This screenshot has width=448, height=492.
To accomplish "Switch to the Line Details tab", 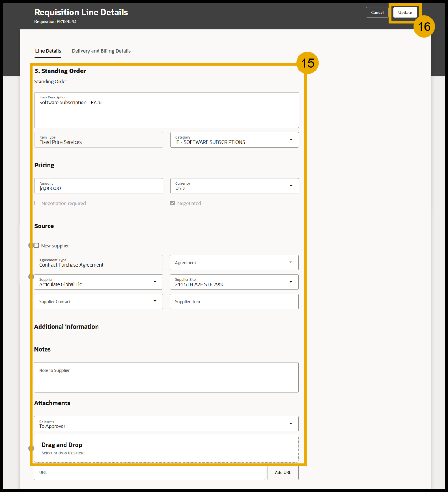I will (48, 51).
